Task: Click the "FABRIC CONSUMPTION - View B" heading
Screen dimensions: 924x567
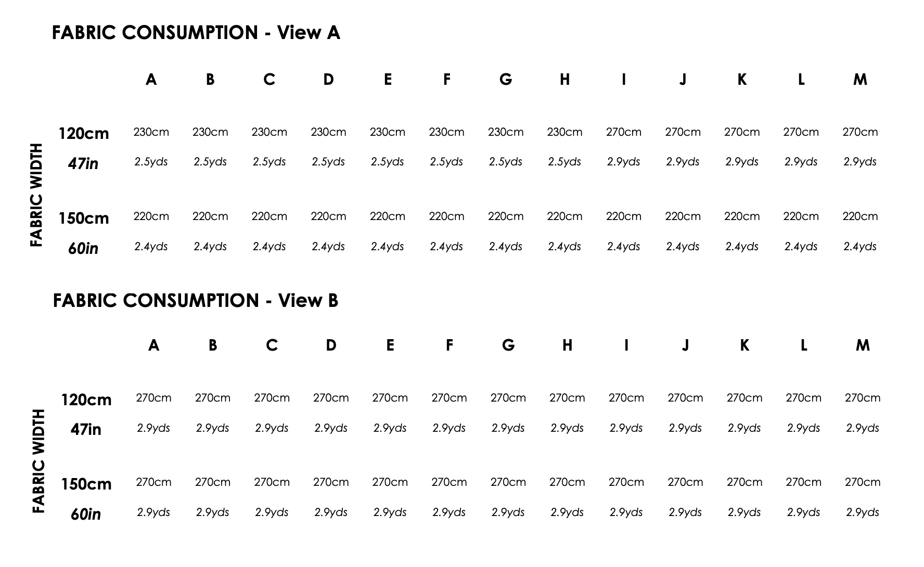Action: pyautogui.click(x=196, y=301)
